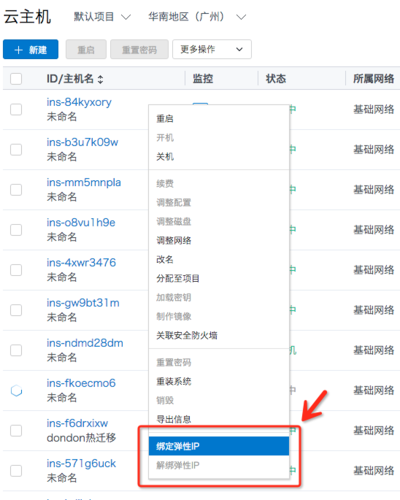Click the dondon热迁移 host name
The image size is (400, 500).
coord(81,438)
